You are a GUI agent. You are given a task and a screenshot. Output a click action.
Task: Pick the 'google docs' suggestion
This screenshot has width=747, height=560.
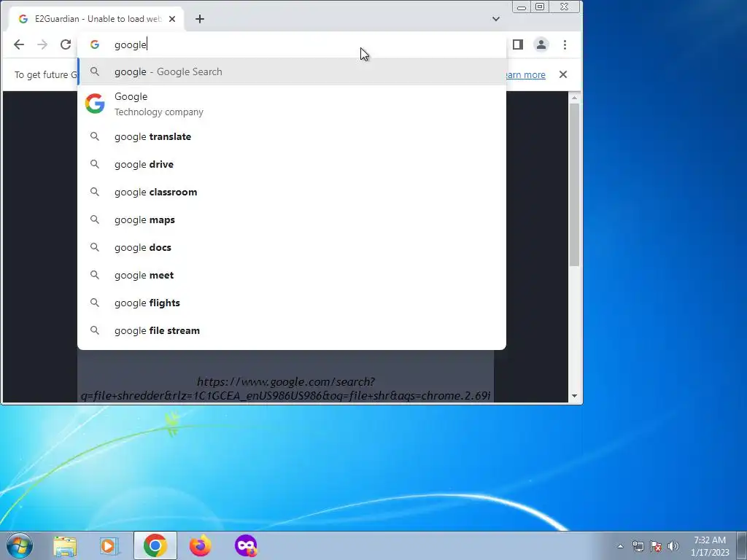(292, 248)
